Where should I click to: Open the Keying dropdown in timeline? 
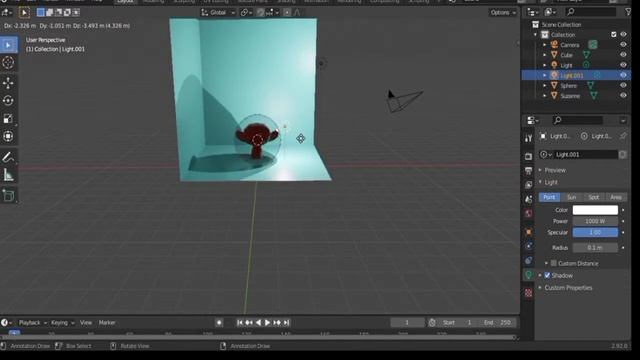pyautogui.click(x=62, y=323)
